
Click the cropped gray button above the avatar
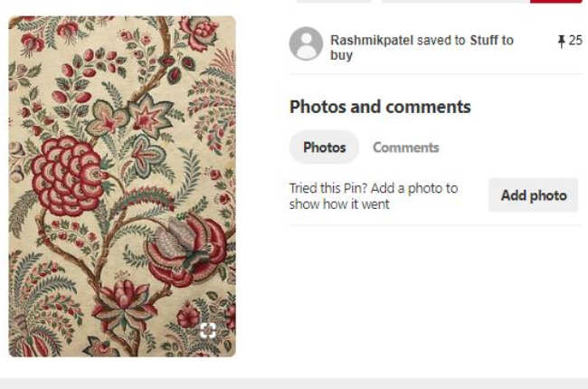334,1
